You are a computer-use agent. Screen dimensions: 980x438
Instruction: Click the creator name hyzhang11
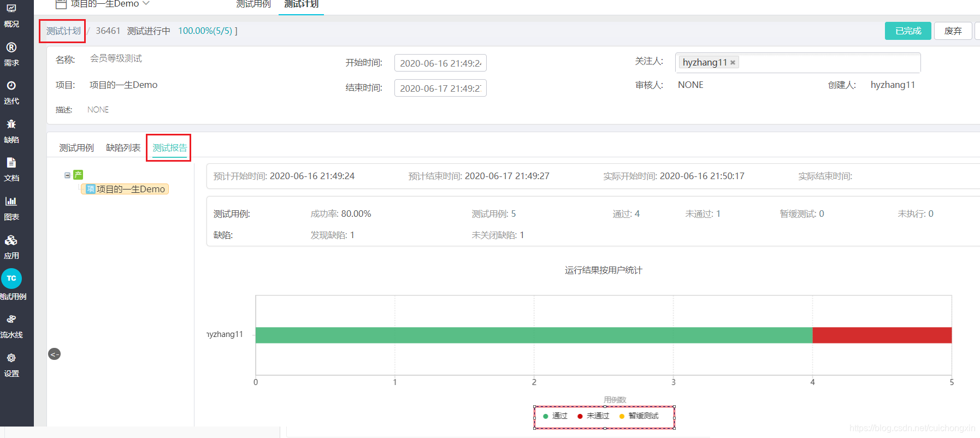tap(893, 85)
